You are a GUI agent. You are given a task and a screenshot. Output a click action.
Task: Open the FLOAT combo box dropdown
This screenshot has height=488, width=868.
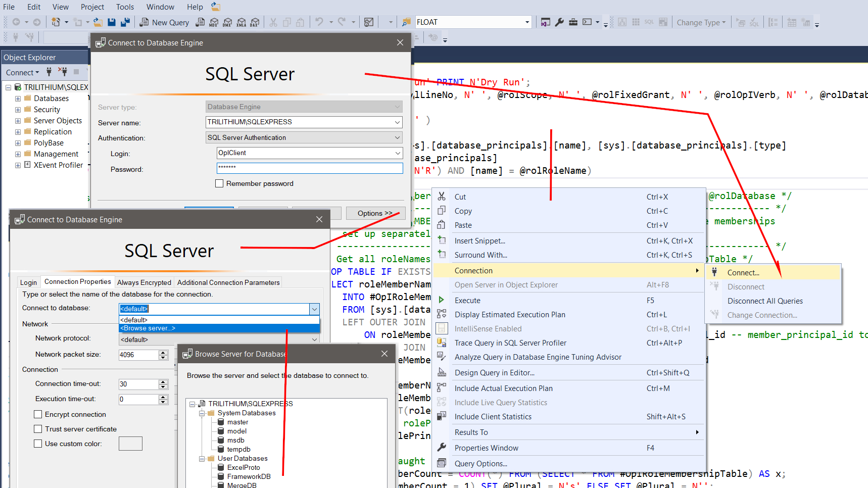pos(527,22)
